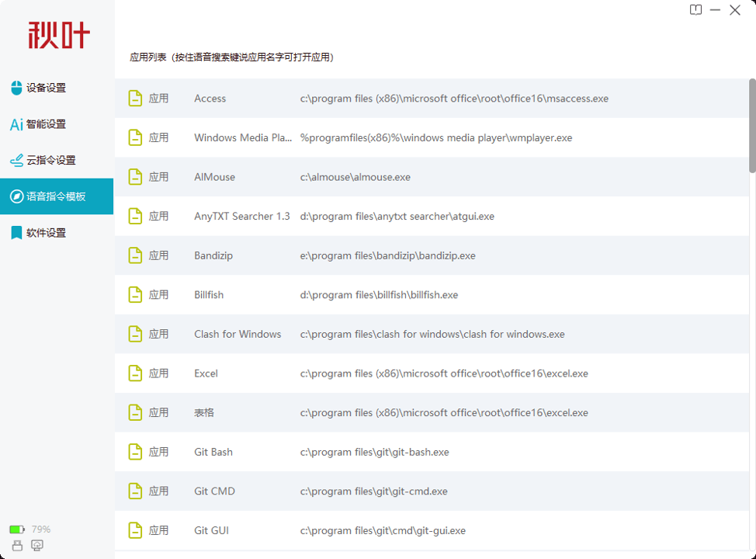Click the wmplayer.exe path text
756x559 pixels.
(436, 137)
